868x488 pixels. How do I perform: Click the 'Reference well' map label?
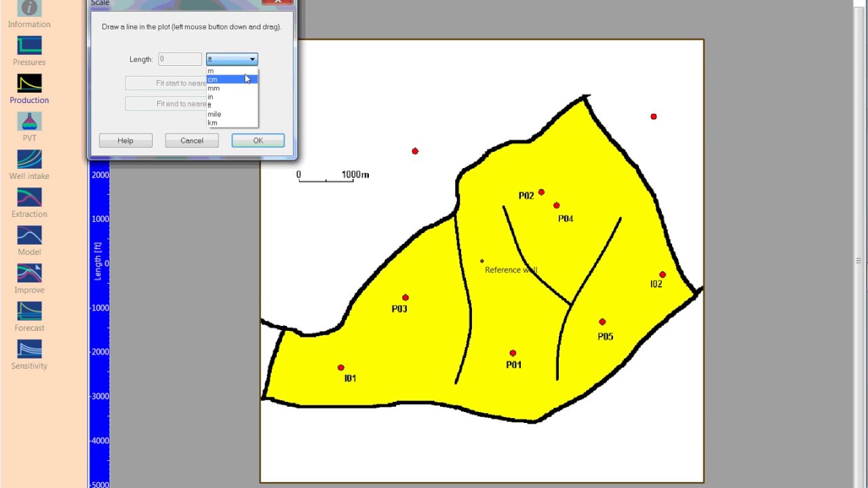pyautogui.click(x=511, y=270)
